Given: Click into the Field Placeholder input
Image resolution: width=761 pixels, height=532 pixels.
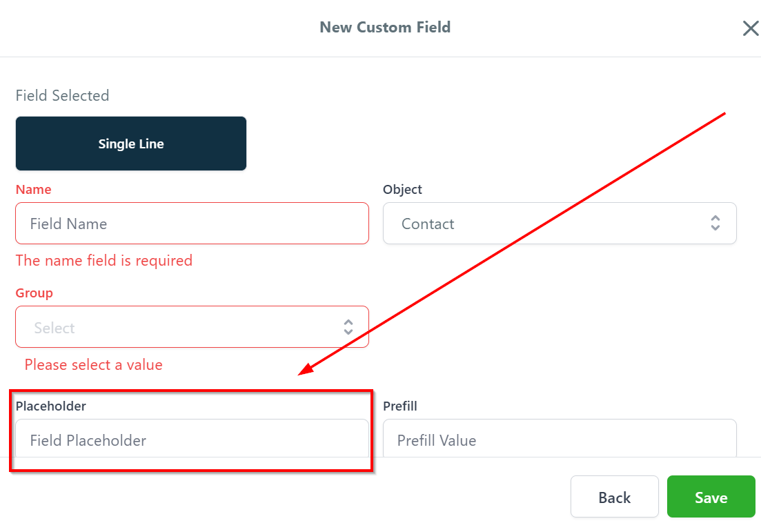Looking at the screenshot, I should click(x=192, y=440).
